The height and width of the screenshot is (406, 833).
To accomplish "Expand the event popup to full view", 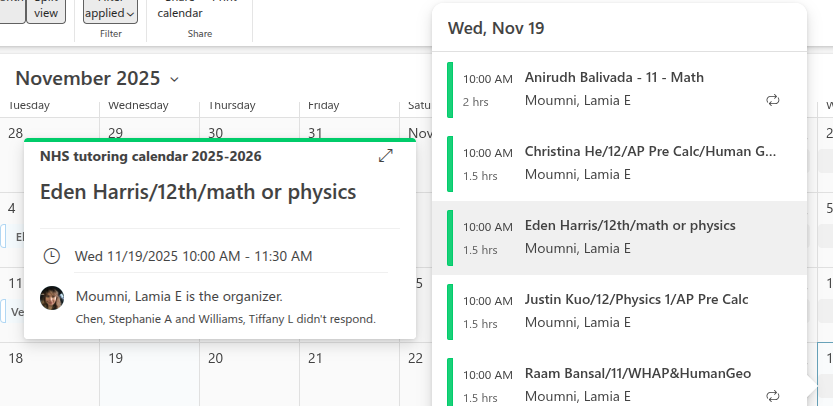I will [x=386, y=156].
